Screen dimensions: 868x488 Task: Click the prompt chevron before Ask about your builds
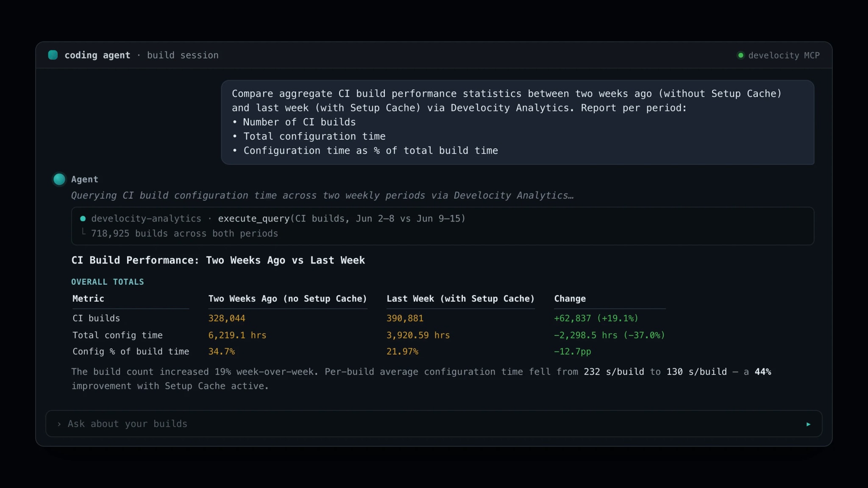[59, 424]
